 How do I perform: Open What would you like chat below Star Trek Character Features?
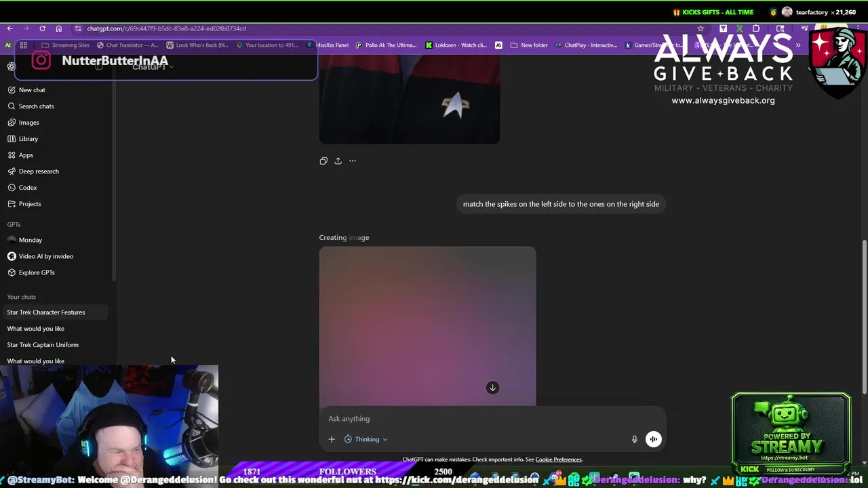[56, 329]
